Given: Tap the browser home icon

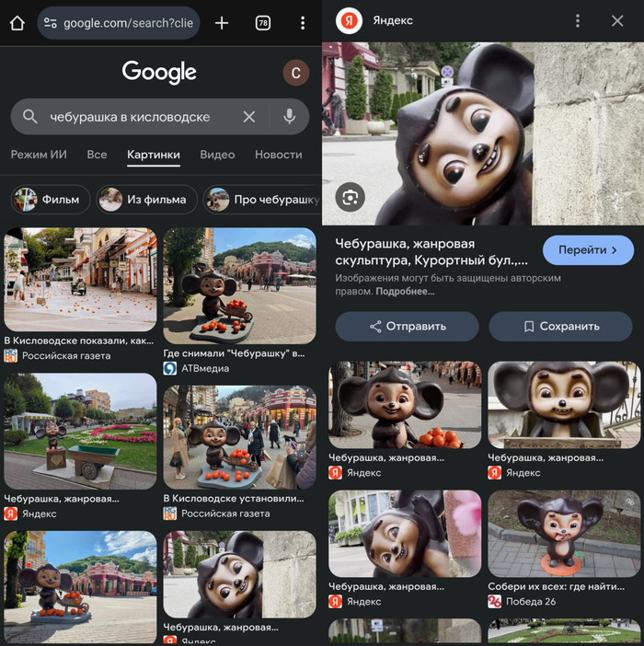Looking at the screenshot, I should pyautogui.click(x=17, y=23).
